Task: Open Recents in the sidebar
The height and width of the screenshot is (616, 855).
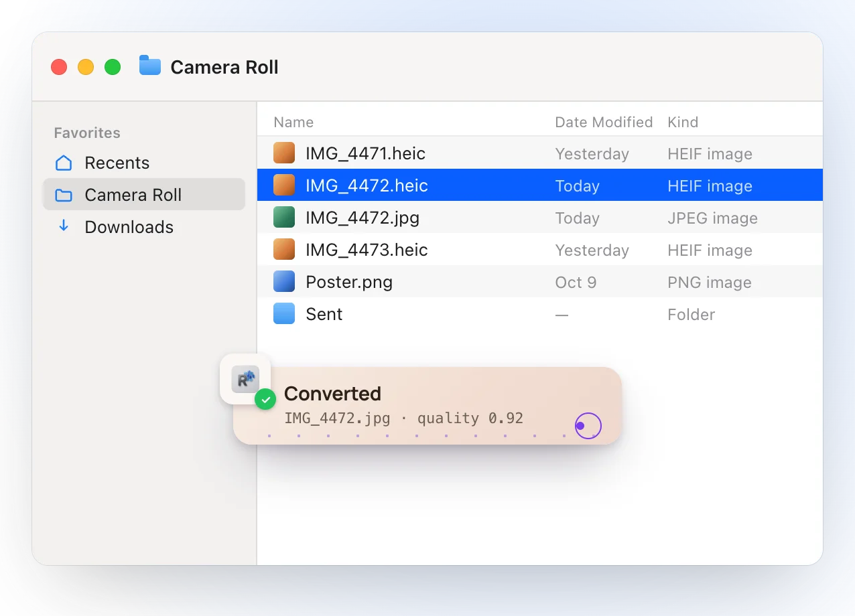Action: [144, 163]
